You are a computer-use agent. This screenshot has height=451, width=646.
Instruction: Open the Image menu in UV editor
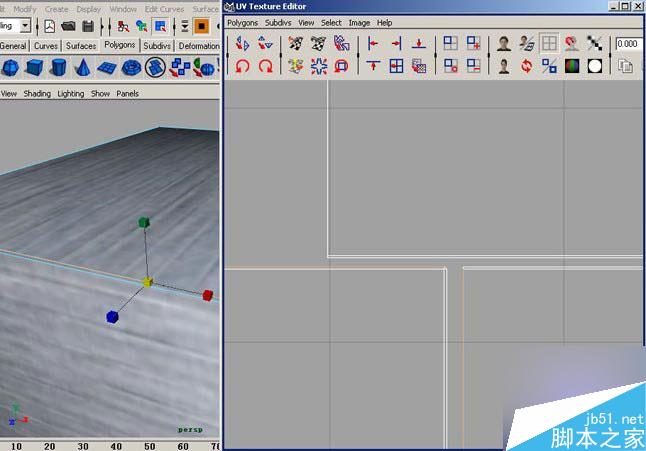click(359, 22)
